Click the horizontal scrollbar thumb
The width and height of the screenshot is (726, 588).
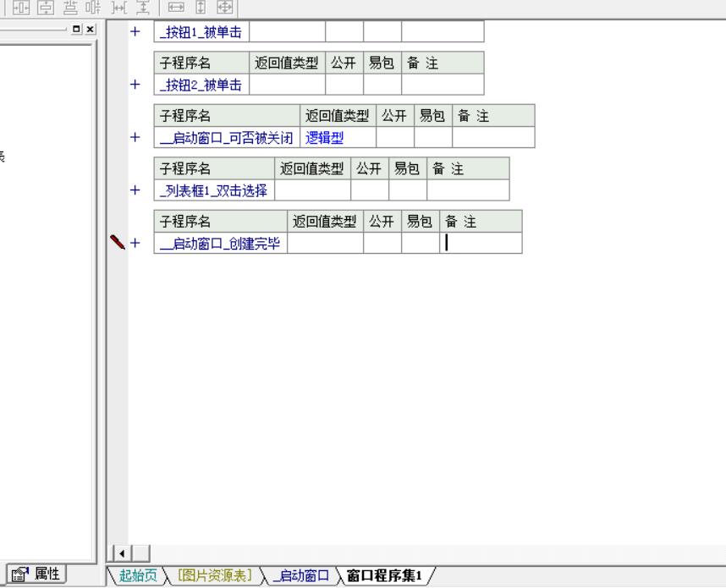pyautogui.click(x=141, y=553)
